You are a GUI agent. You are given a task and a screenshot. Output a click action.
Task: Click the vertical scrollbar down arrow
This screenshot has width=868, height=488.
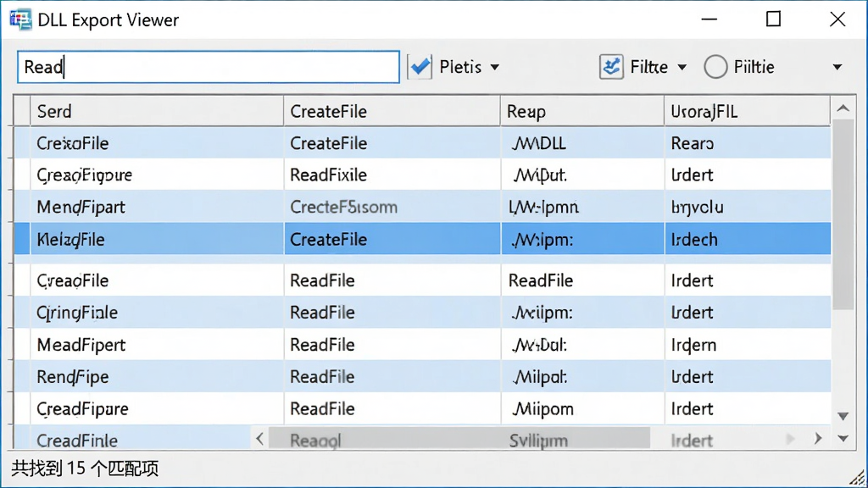[x=843, y=416]
